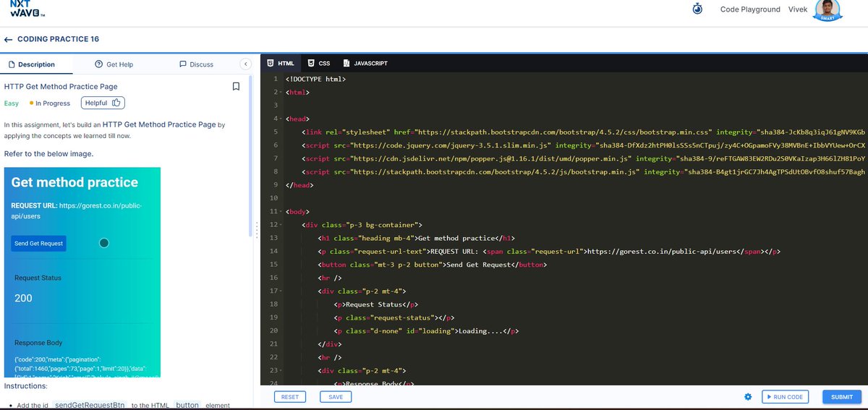Switch to the Get Help tab
The height and width of the screenshot is (410, 868).
(114, 64)
